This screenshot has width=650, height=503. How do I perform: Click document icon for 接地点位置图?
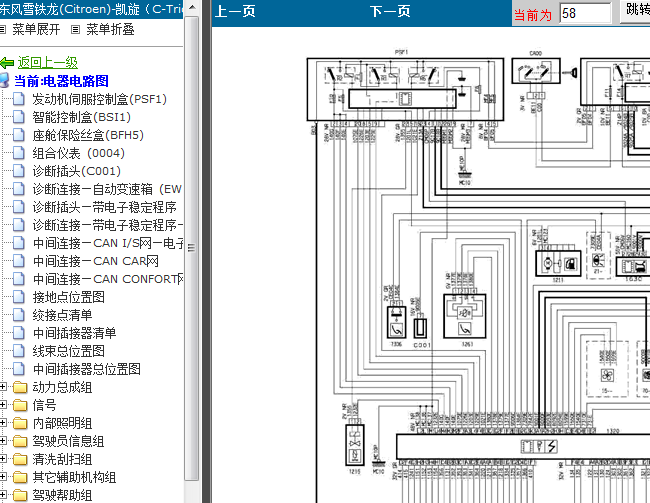[x=18, y=297]
